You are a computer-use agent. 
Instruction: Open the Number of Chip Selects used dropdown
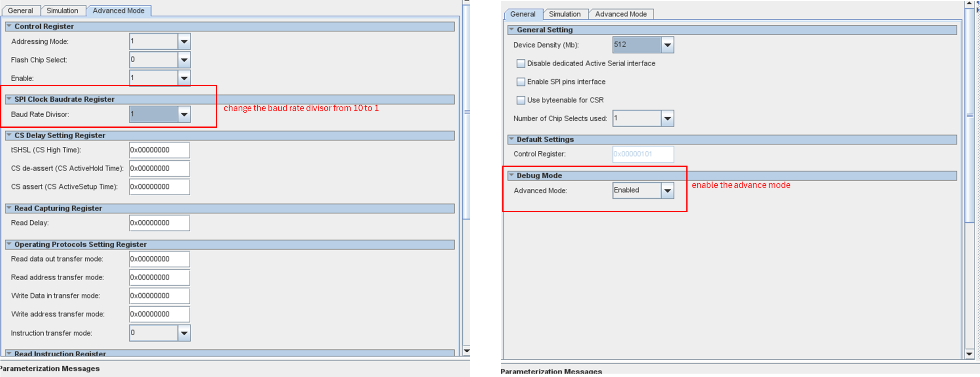pyautogui.click(x=667, y=119)
